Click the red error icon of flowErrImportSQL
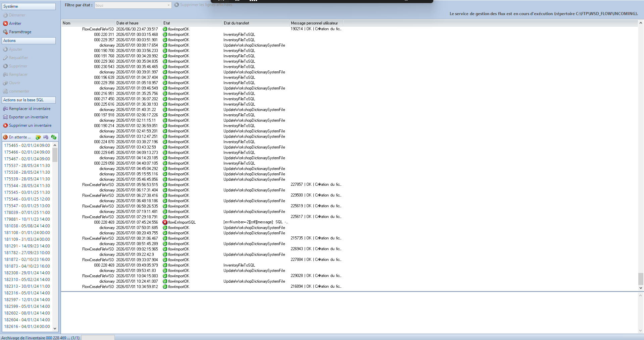 [165, 222]
